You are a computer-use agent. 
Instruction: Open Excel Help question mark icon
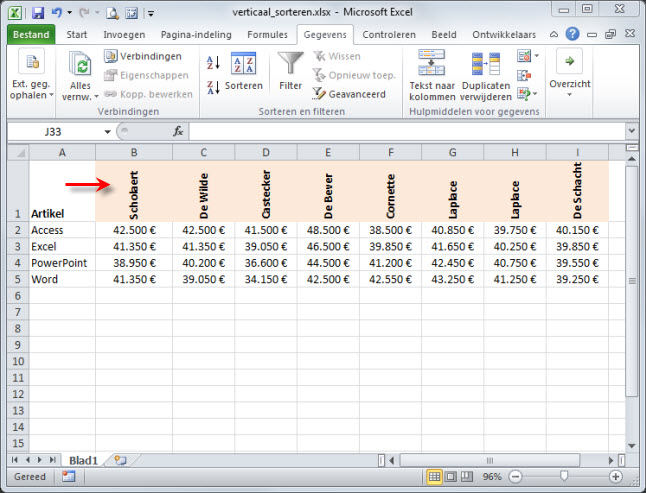click(572, 34)
